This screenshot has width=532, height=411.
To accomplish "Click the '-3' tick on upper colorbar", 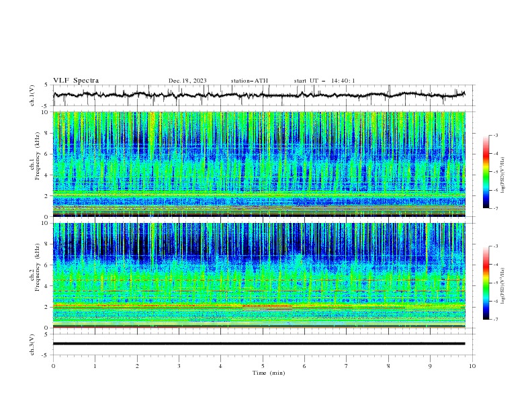I will [x=496, y=135].
